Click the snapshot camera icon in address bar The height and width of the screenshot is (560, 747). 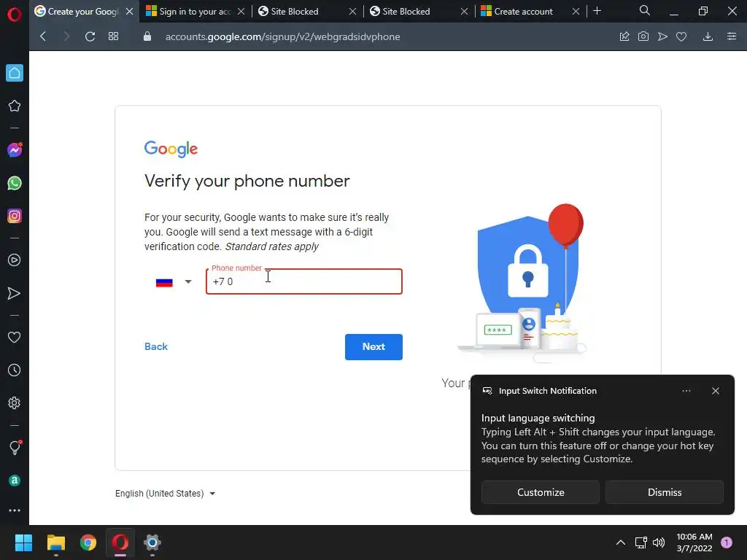tap(643, 36)
